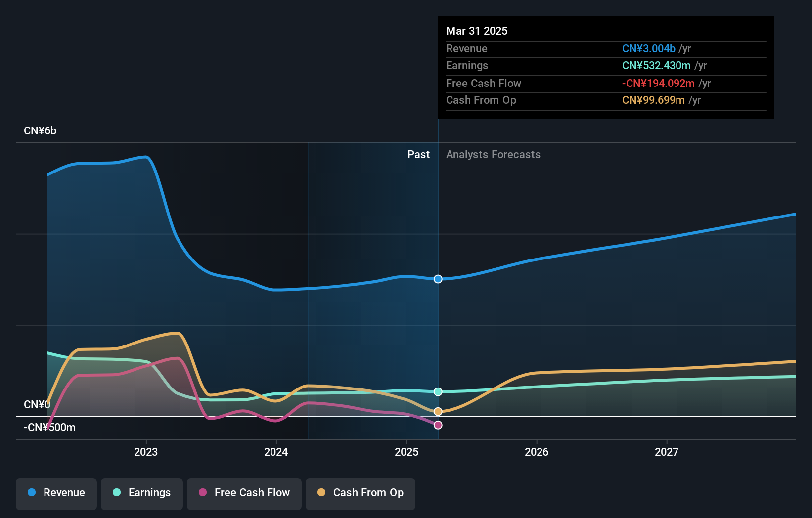Click the -CN¥500m y-axis label

[x=49, y=428]
